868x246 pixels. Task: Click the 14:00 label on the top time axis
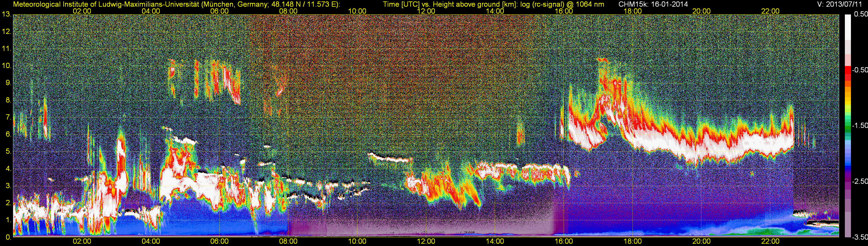(x=495, y=11)
